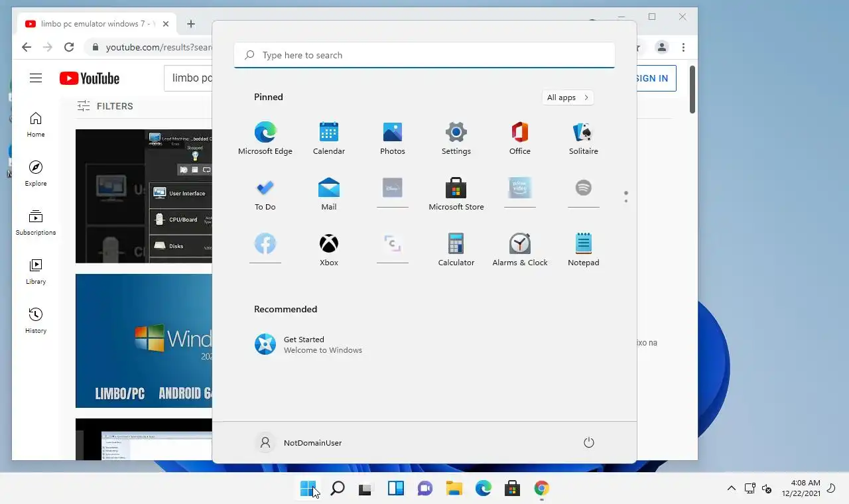Open YouTube Explore in sidebar

click(x=36, y=173)
